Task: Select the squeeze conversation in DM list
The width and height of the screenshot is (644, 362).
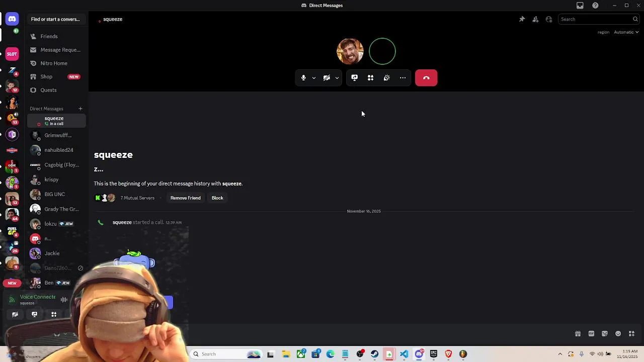Action: [56, 121]
